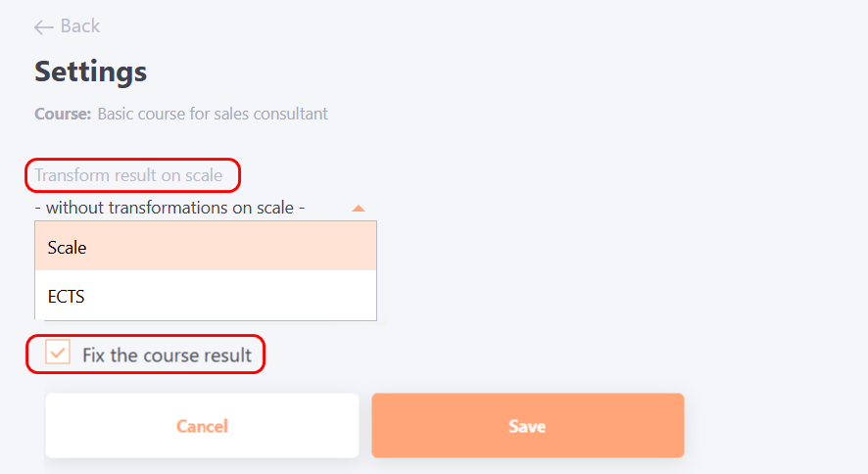
Task: Click the 'Fix the course result' label
Action: click(x=167, y=355)
